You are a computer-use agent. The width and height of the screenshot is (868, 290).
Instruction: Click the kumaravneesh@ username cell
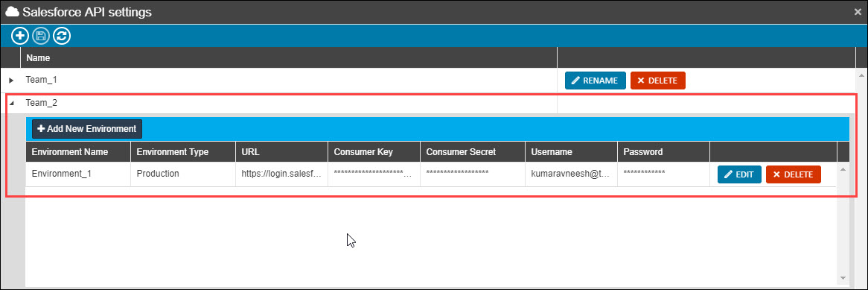[x=571, y=174]
